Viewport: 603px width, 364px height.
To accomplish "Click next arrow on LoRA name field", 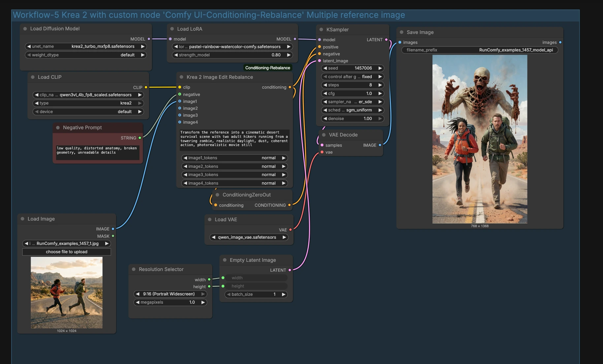I will tap(289, 47).
